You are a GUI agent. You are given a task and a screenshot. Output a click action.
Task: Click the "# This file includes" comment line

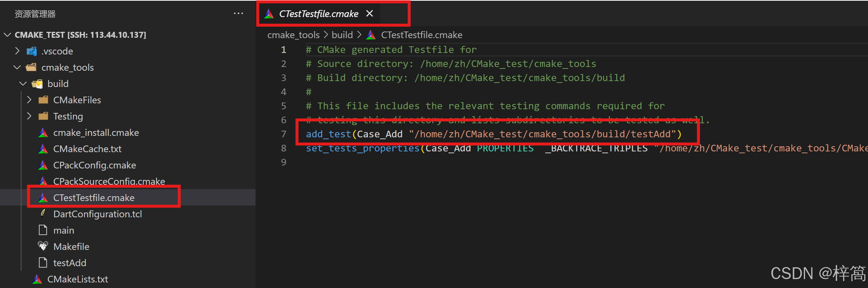pyautogui.click(x=485, y=106)
